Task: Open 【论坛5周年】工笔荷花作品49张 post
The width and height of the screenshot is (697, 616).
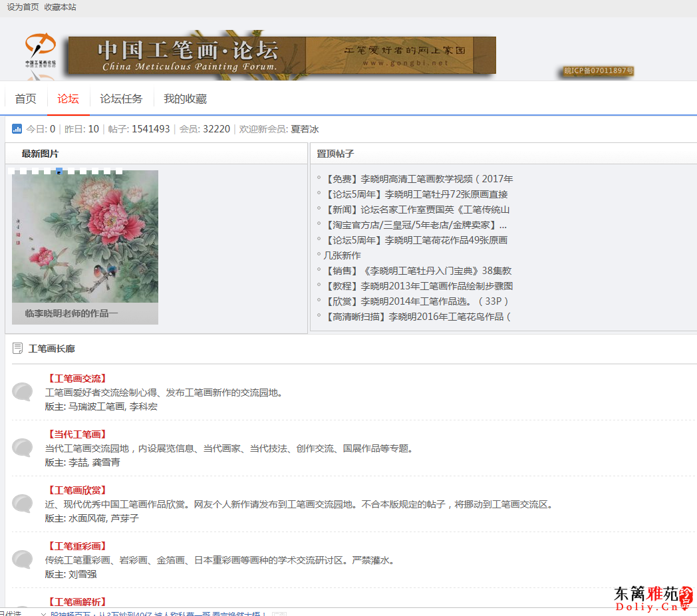Action: (415, 240)
